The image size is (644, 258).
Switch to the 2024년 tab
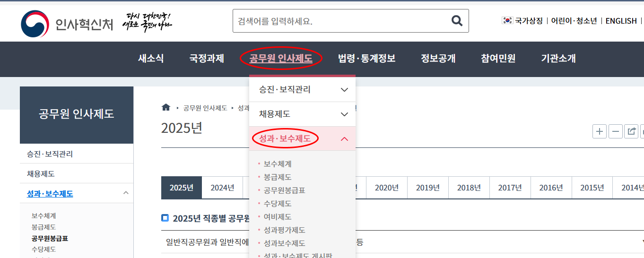[222, 188]
